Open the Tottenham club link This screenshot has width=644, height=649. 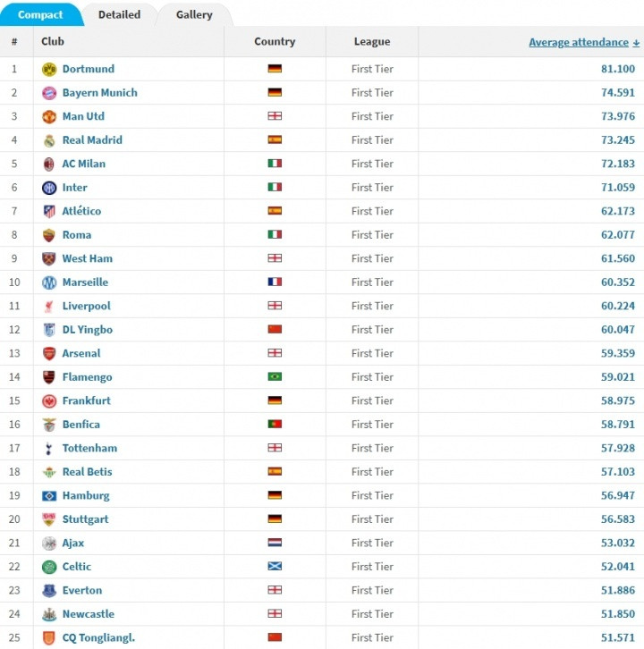point(89,448)
